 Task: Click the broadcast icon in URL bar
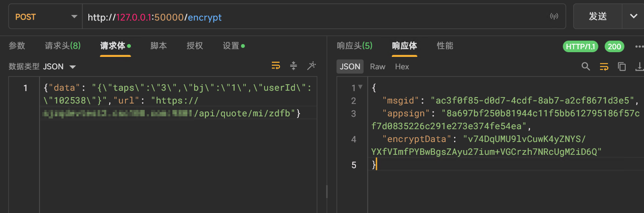pyautogui.click(x=554, y=17)
